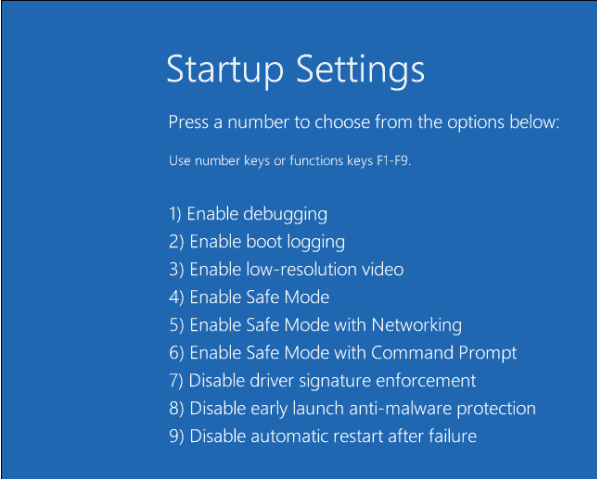
Task: Click the 'Use number keys or functions keys' hint
Action: click(x=290, y=161)
